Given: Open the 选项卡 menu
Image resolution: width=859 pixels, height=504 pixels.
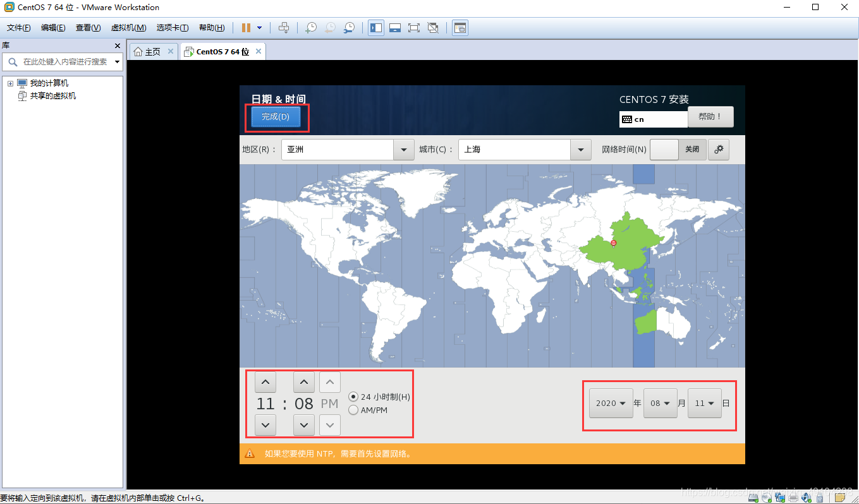Looking at the screenshot, I should 173,28.
